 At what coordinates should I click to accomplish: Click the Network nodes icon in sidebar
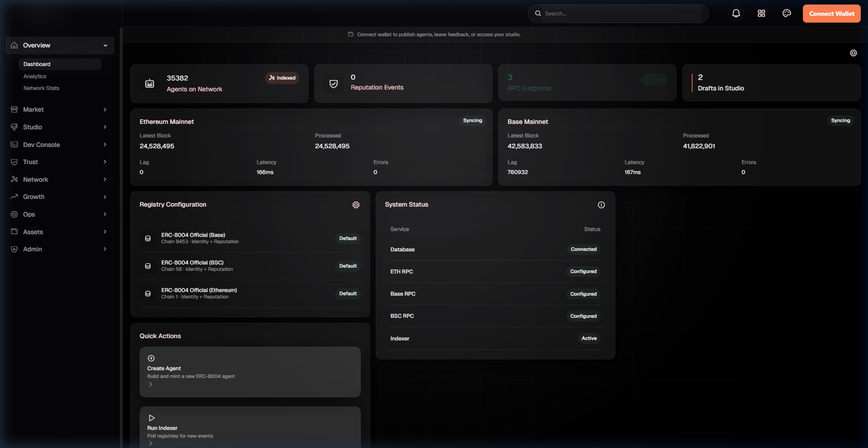click(14, 179)
